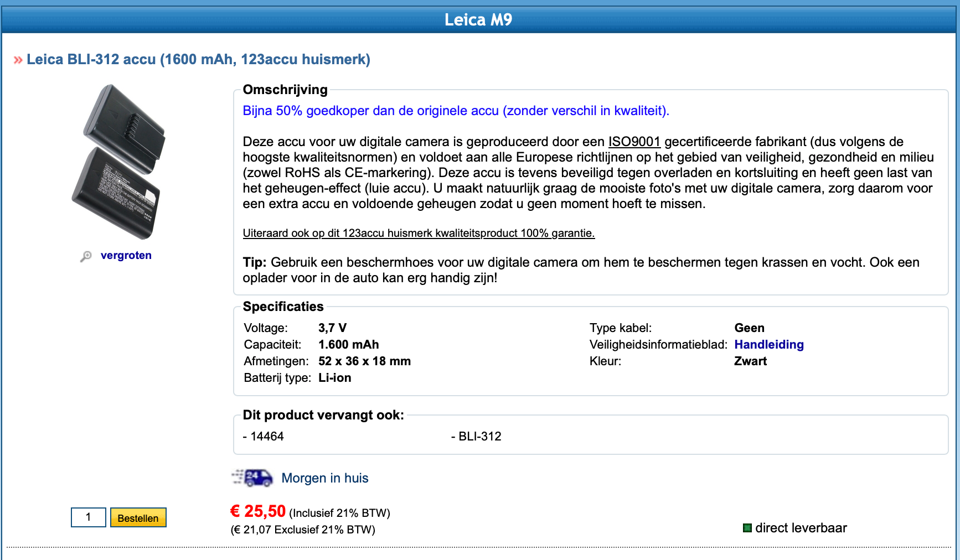The height and width of the screenshot is (560, 960).
Task: Click the green in-stock indicator square
Action: point(747,528)
